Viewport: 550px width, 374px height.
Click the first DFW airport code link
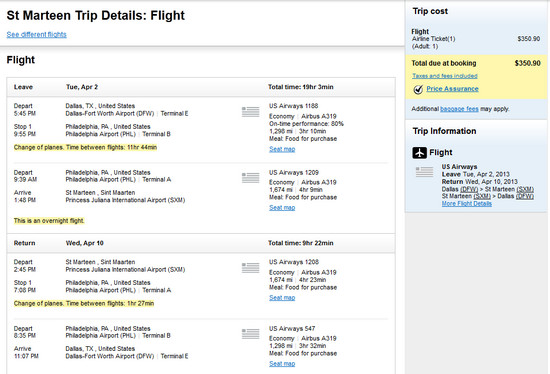(469, 189)
